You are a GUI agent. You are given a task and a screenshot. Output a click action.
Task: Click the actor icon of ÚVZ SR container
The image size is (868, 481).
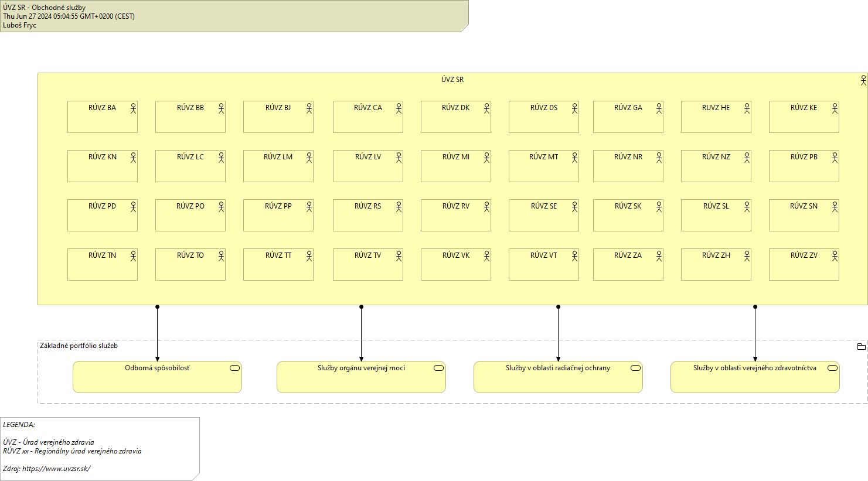pos(863,80)
